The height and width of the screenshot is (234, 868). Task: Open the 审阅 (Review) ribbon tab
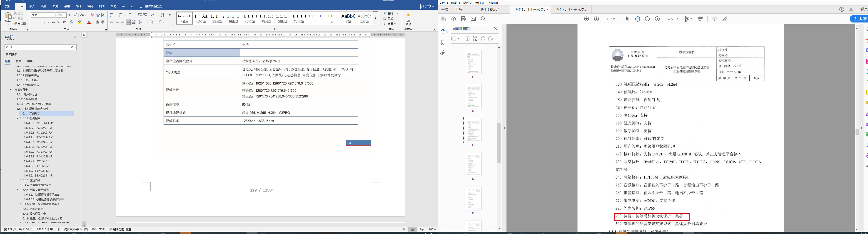(90, 6)
